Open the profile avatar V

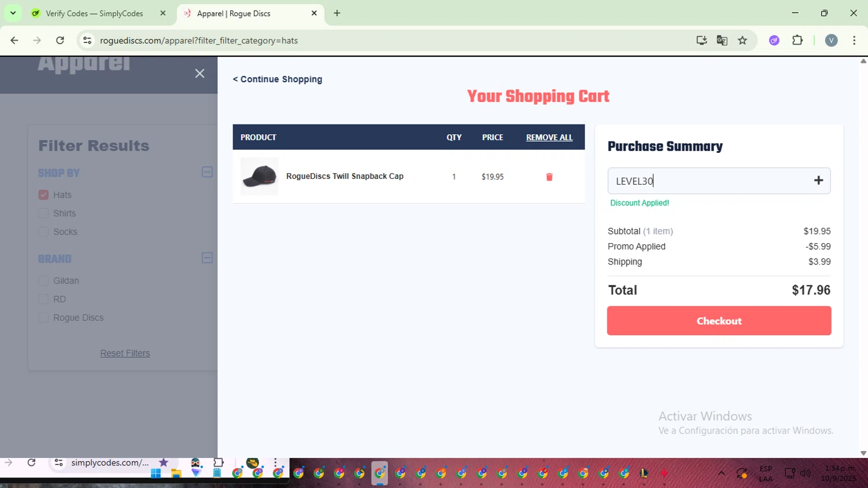tap(832, 41)
